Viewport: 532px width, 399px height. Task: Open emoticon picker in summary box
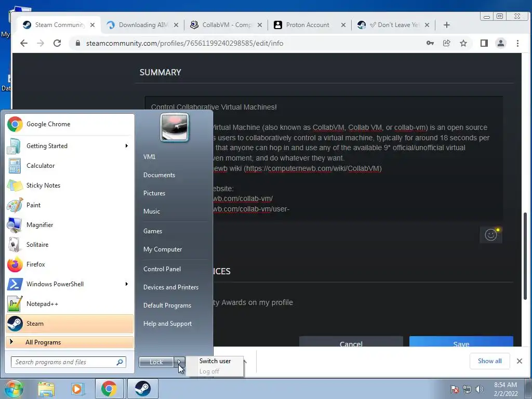(490, 234)
